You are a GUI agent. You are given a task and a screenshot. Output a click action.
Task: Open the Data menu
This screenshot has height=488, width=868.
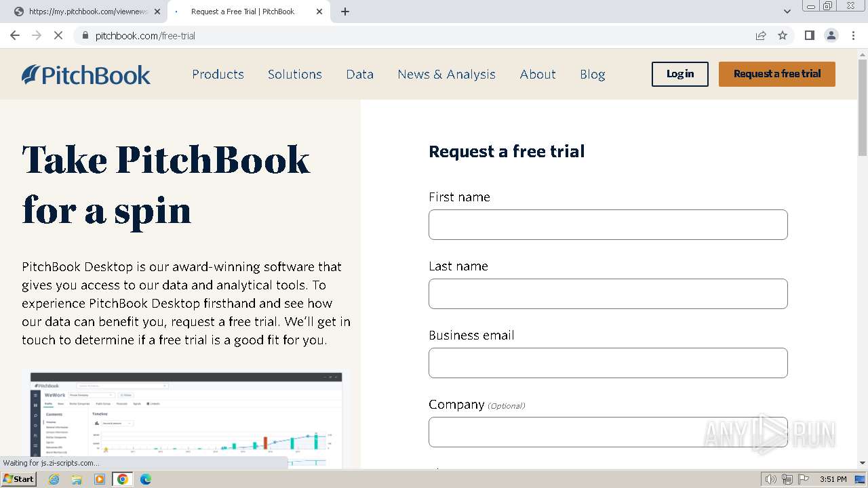[x=359, y=75]
